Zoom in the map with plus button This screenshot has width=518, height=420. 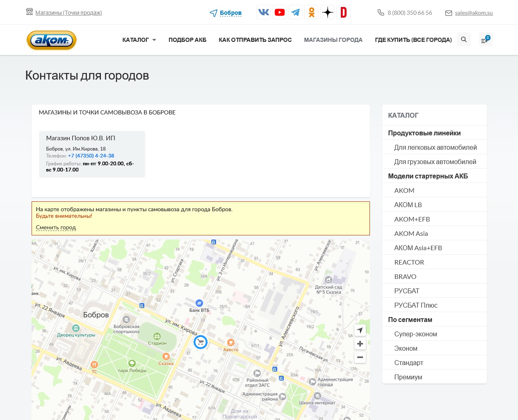[x=360, y=344]
